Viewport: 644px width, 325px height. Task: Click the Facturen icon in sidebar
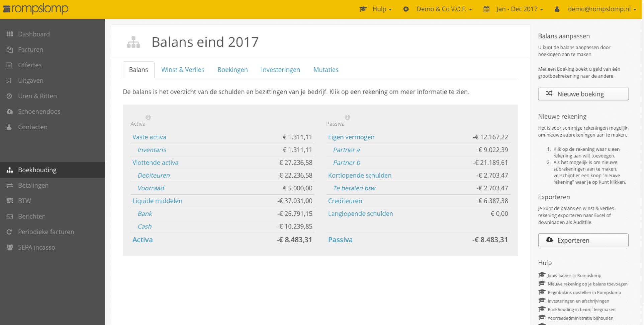click(x=10, y=50)
